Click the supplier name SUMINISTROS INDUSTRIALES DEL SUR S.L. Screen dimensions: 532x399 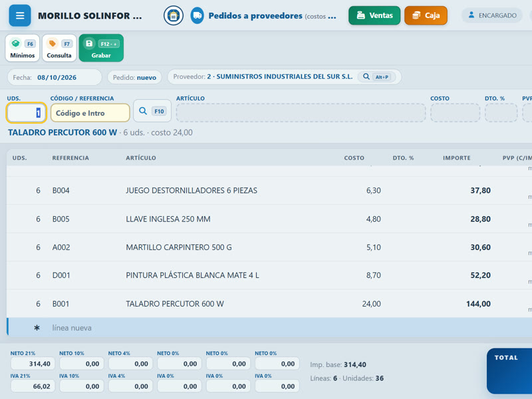coord(285,76)
